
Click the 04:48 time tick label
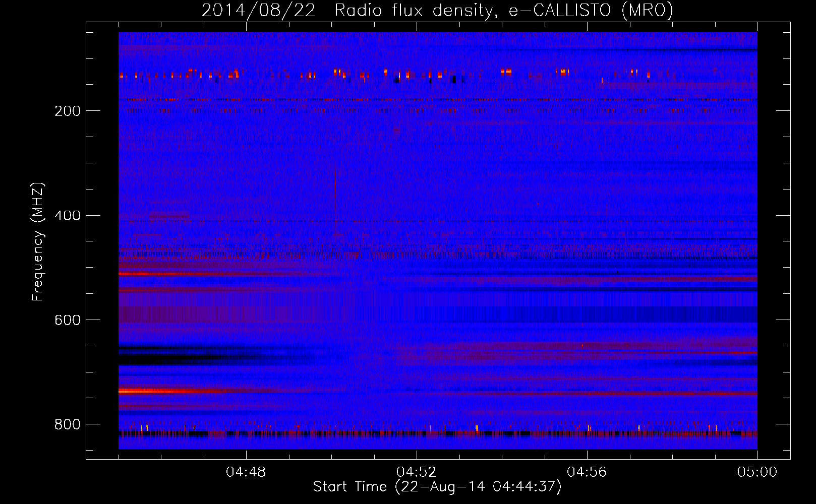click(x=246, y=472)
